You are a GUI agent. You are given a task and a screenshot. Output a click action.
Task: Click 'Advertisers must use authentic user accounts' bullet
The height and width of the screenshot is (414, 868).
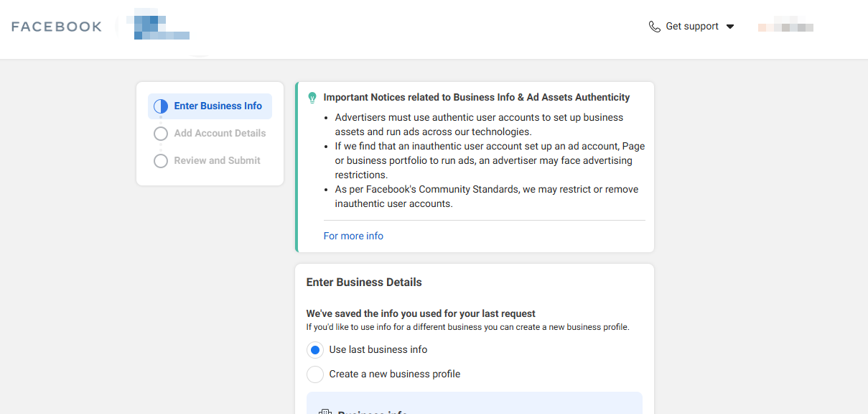coord(479,124)
